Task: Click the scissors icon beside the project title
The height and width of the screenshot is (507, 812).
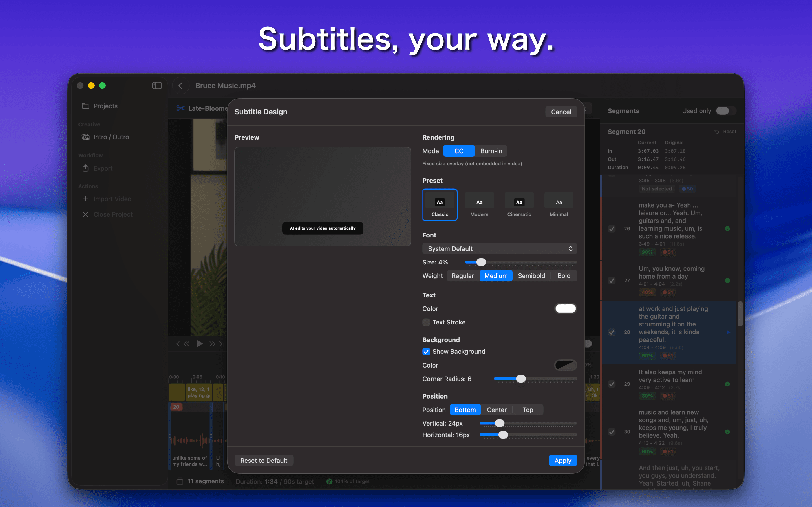Action: click(x=180, y=108)
